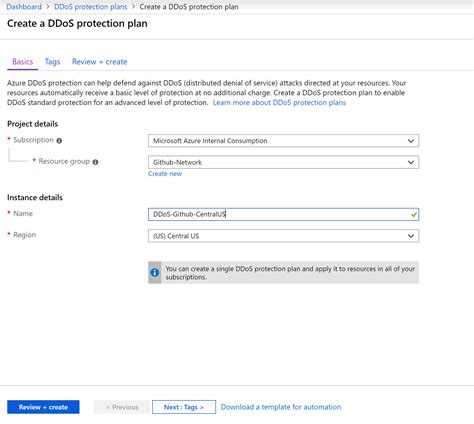Open the Region dropdown
474x424 pixels.
pos(283,236)
